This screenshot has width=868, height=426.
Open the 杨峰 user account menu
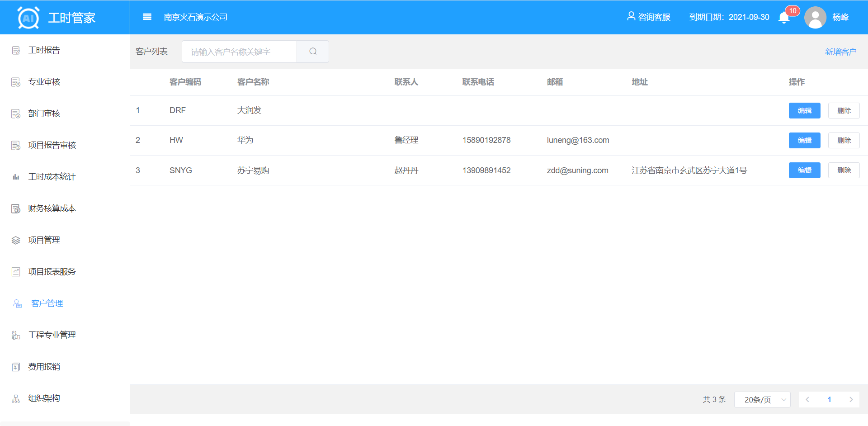(x=840, y=17)
